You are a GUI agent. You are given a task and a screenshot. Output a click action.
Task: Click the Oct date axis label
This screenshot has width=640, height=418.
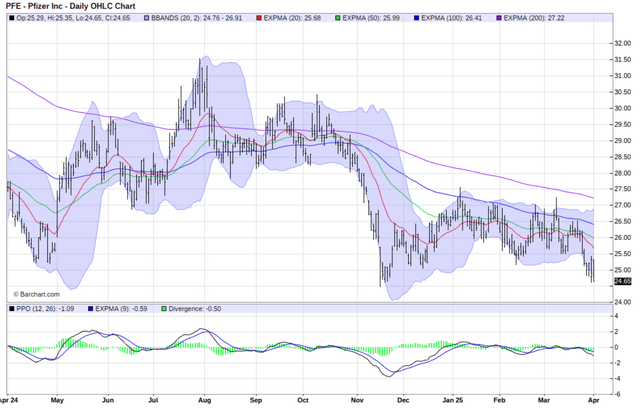tap(303, 400)
